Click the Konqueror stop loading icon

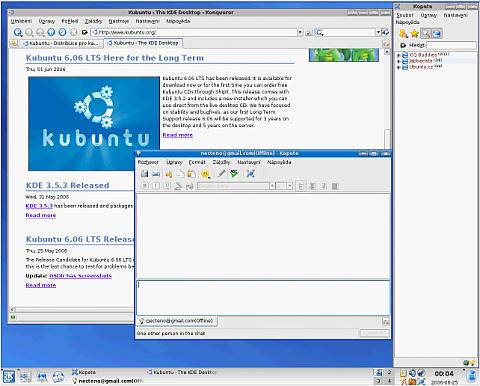pyautogui.click(x=74, y=32)
